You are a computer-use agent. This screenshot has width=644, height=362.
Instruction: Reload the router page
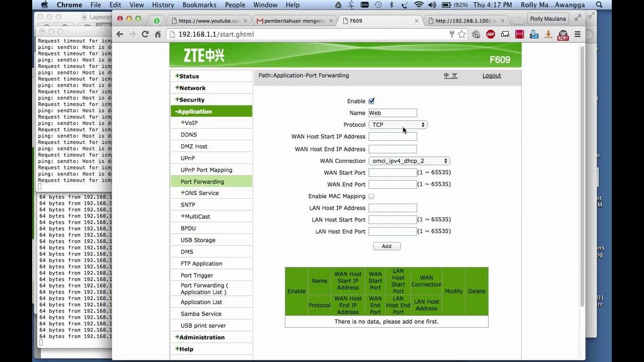[145, 34]
